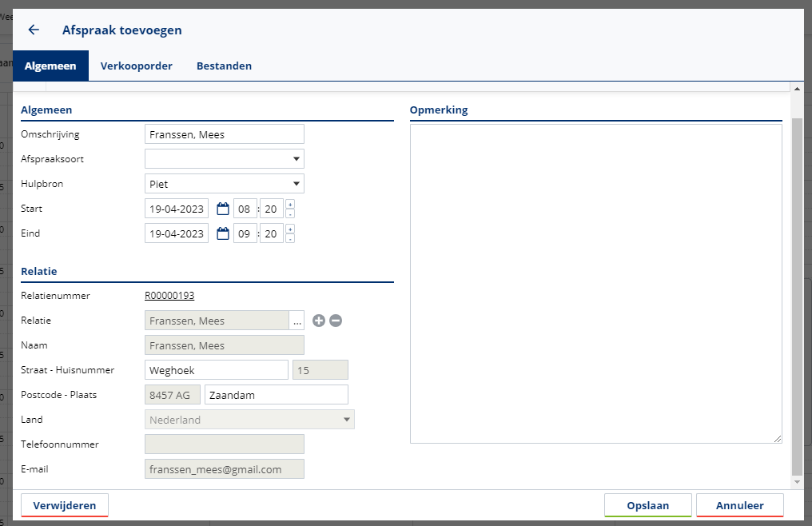This screenshot has height=526, width=812.
Task: Click the Verwijderen button
Action: [65, 505]
